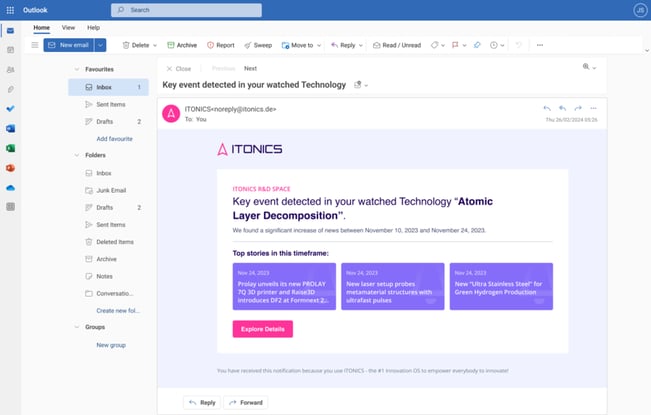Image resolution: width=651 pixels, height=415 pixels.
Task: Click the tag categorize icon
Action: [x=434, y=45]
